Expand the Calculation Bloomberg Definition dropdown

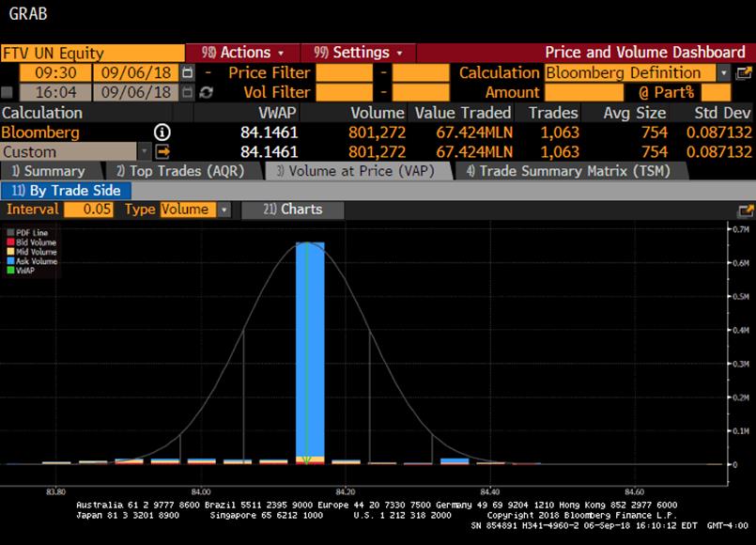tap(724, 72)
